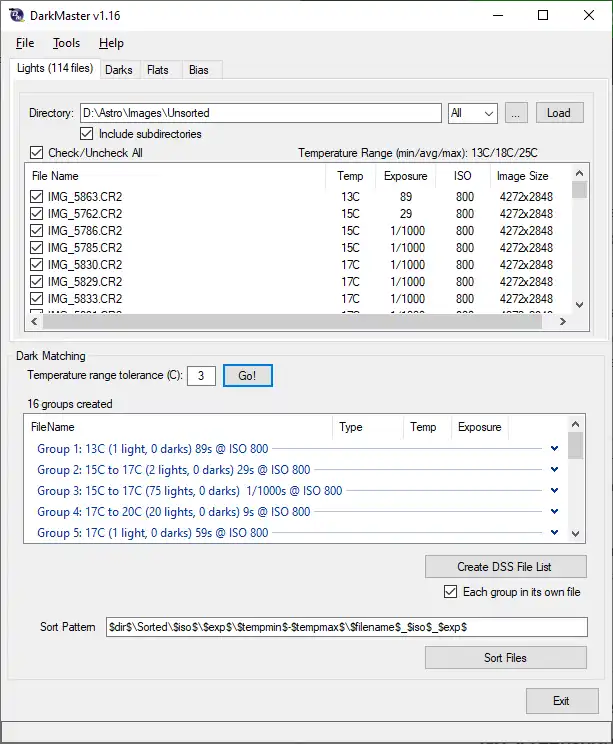613x744 pixels.
Task: Click the Sort Files button
Action: tap(506, 658)
